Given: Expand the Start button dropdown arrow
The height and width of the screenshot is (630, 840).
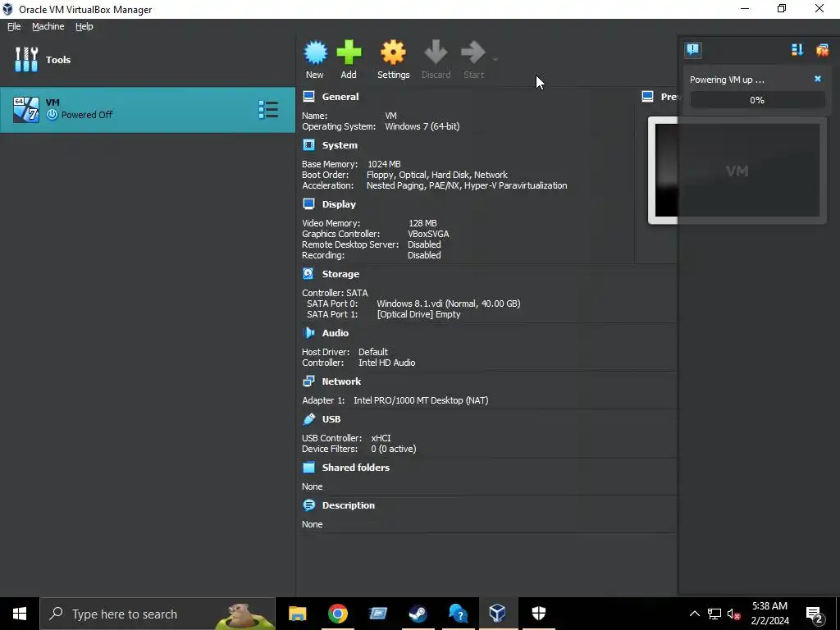Looking at the screenshot, I should click(x=495, y=59).
